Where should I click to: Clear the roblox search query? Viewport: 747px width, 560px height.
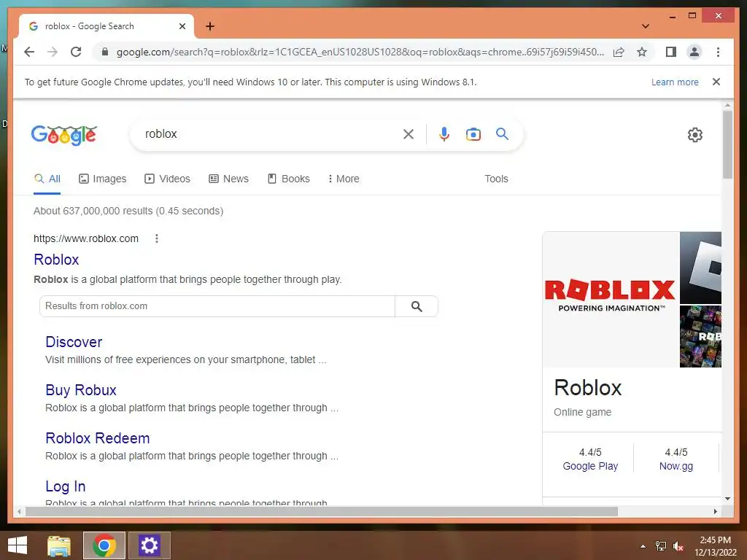click(409, 134)
